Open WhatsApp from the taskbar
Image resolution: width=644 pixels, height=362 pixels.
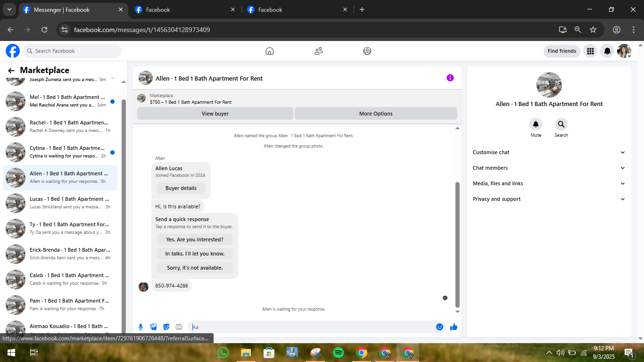(x=223, y=353)
